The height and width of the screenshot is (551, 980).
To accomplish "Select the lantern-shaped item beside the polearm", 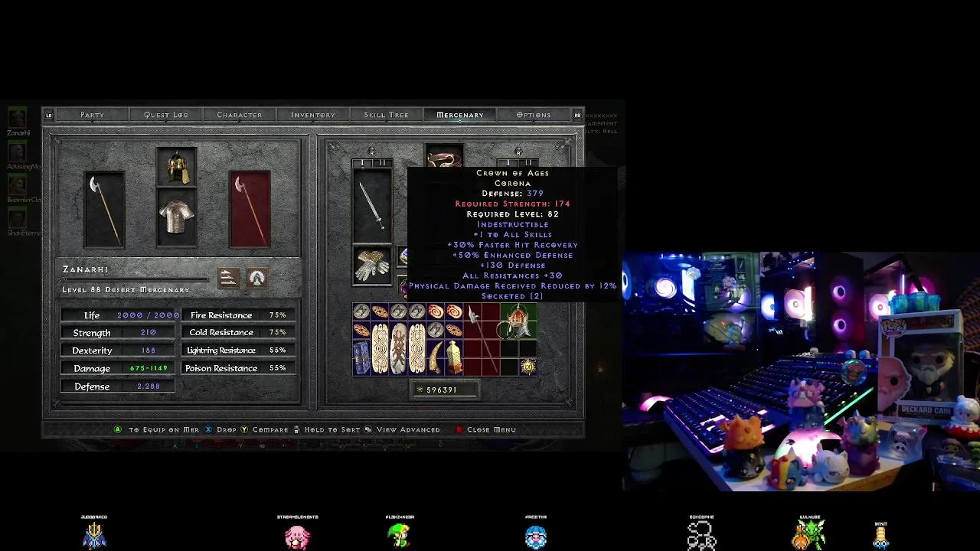I will tap(454, 357).
